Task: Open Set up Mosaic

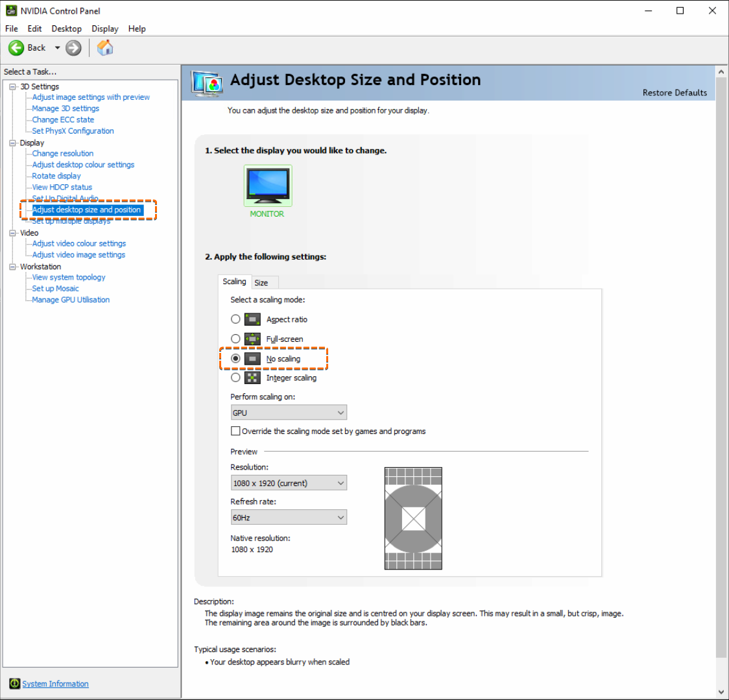Action: 55,289
